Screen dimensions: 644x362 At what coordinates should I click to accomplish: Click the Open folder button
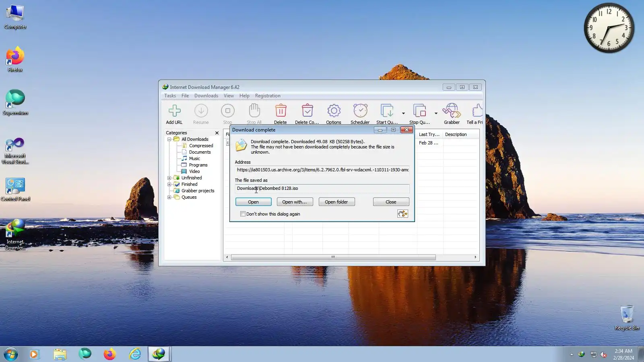click(336, 202)
